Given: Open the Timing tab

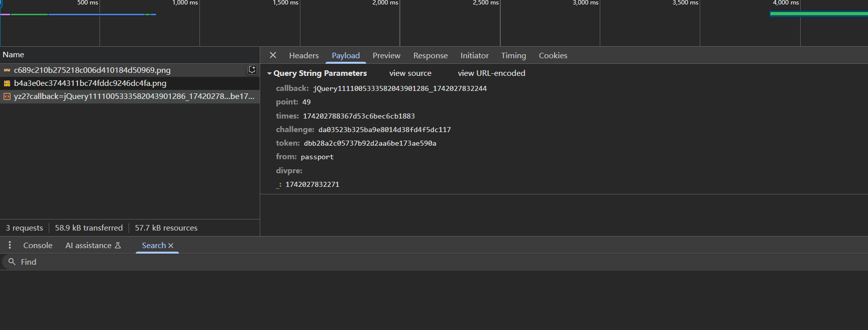Looking at the screenshot, I should coord(513,56).
